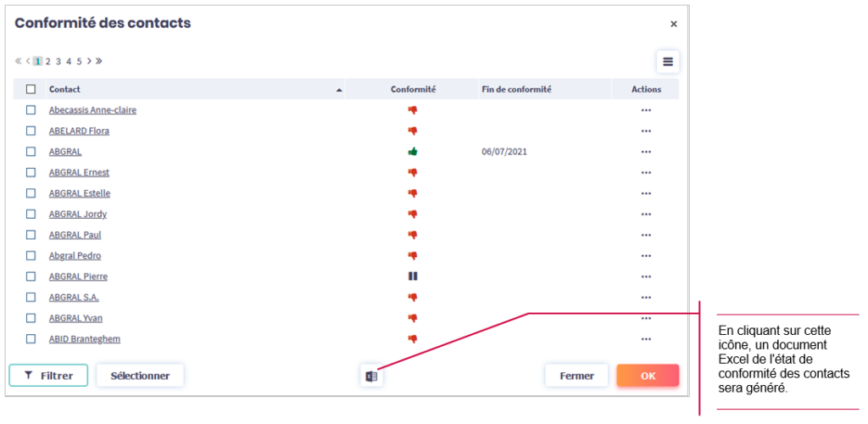This screenshot has height=424, width=868.
Task: Tick the checkbox for ABGRAL Ernest
Action: (x=31, y=173)
